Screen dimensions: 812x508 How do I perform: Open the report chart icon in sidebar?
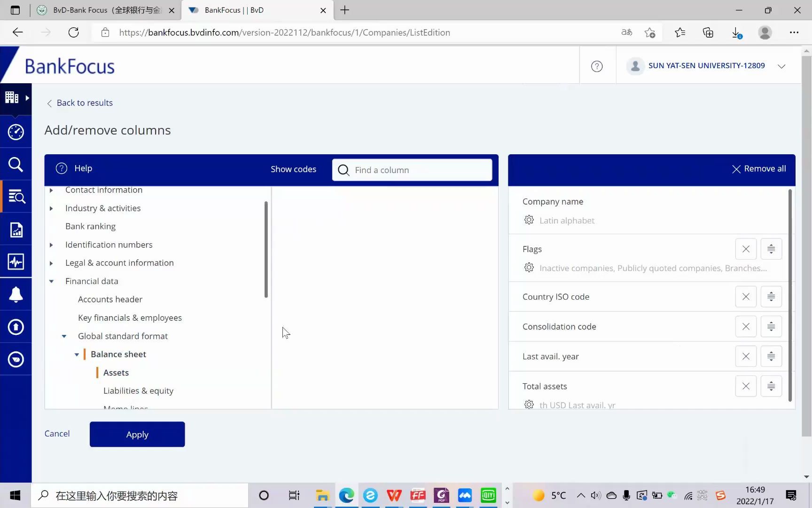point(16,230)
